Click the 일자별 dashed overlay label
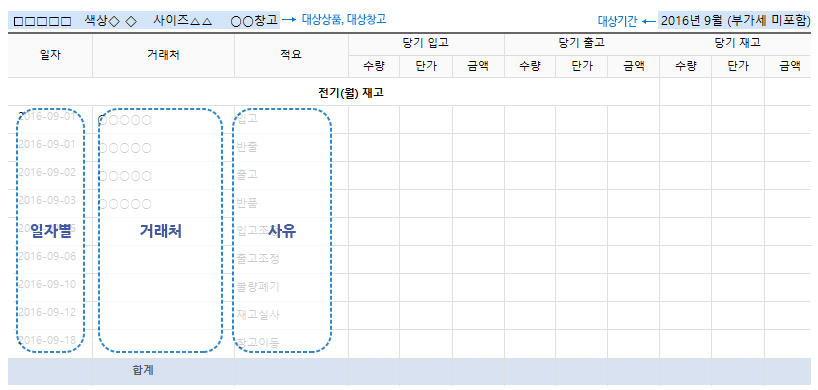Screen dimensions: 818x390 pos(50,231)
